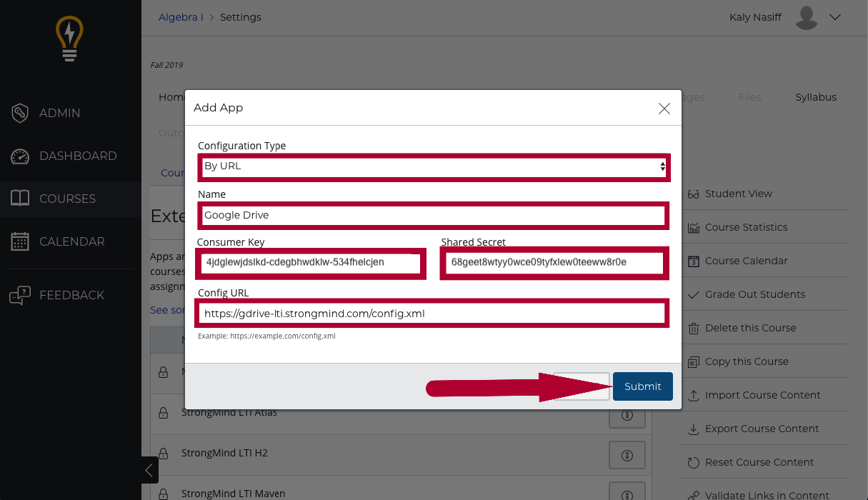Image resolution: width=868 pixels, height=500 pixels.
Task: Open the Configuration Type dropdown
Action: (434, 166)
